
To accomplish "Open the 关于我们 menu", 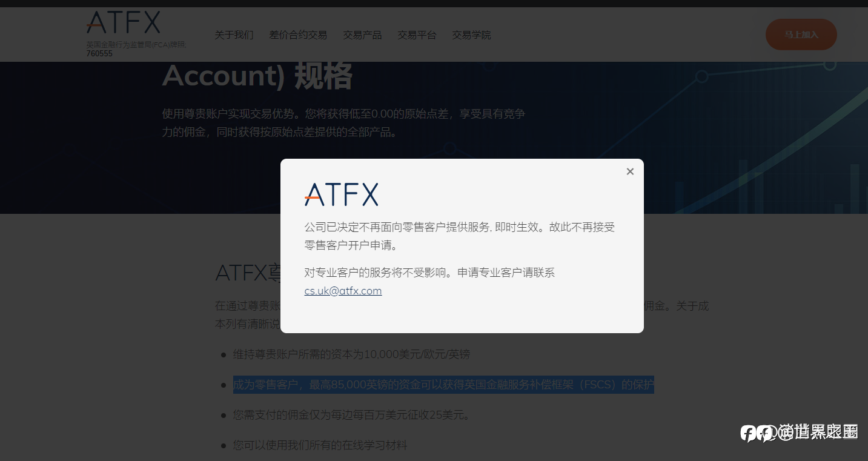I will (234, 35).
